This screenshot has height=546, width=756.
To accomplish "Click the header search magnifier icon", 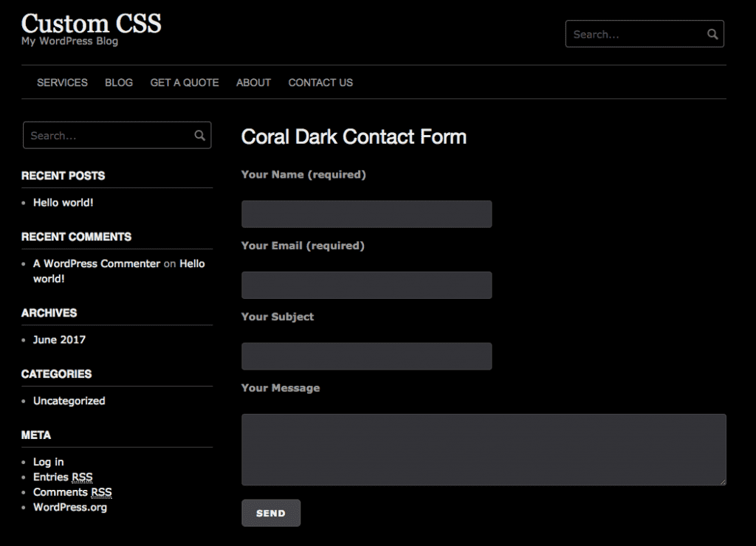I will [712, 33].
